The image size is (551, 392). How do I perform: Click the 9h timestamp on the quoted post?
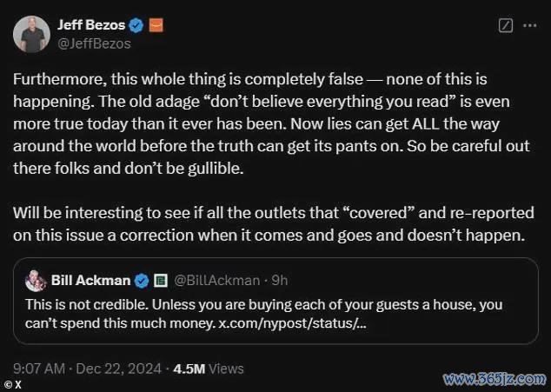(279, 281)
